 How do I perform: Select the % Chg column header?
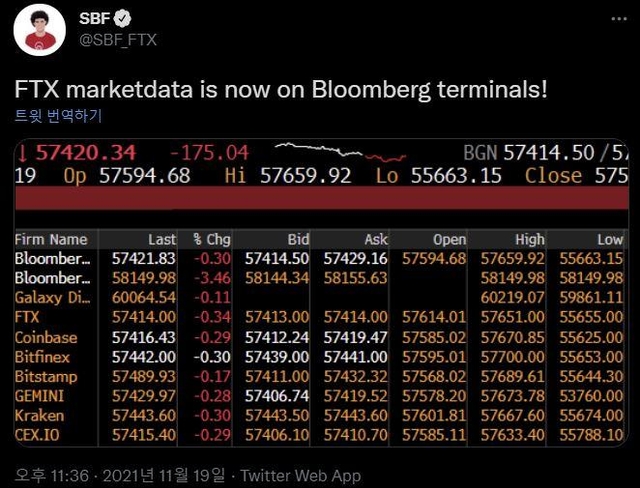coord(212,240)
